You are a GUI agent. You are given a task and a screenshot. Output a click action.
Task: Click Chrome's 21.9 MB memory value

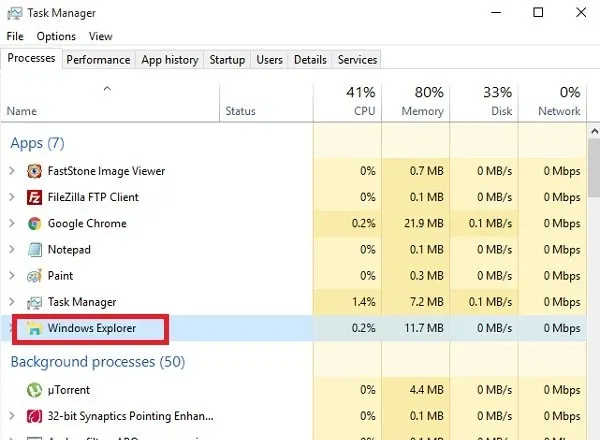[x=424, y=223]
